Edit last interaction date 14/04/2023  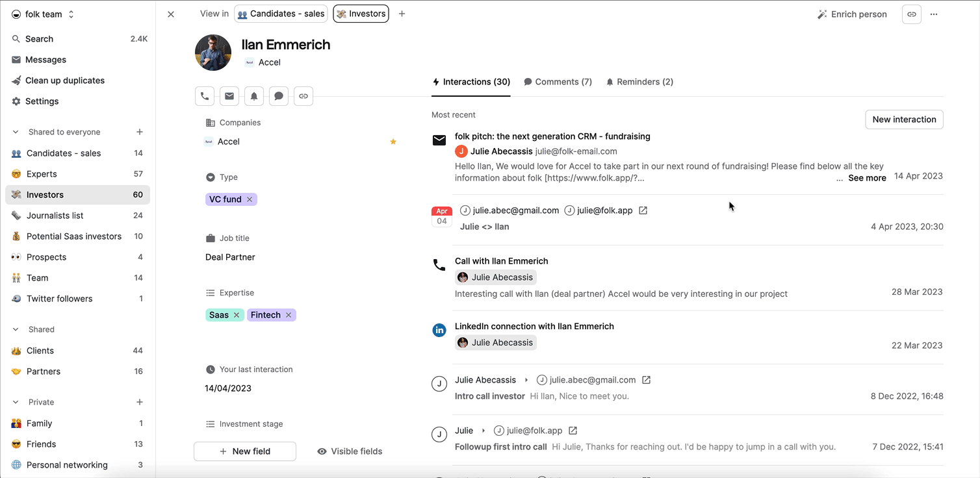228,388
